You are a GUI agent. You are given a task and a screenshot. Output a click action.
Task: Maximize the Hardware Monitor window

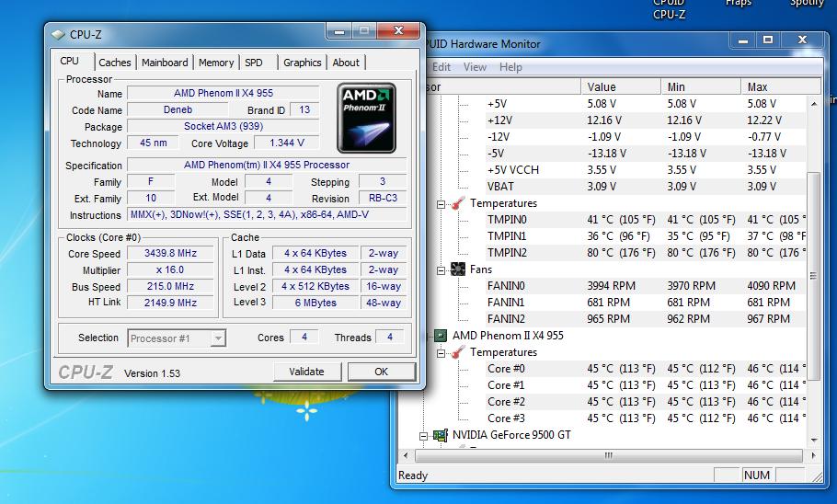click(768, 40)
